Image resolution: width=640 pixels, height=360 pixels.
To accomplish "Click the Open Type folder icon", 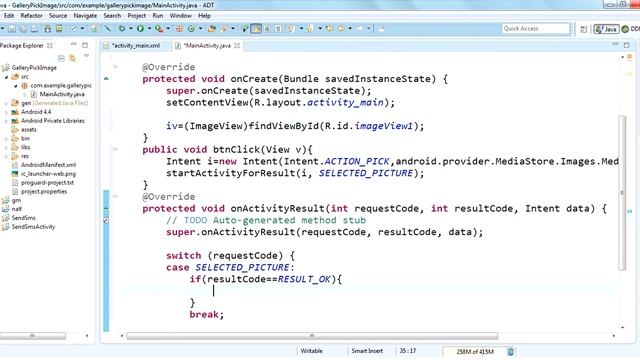I will tap(211, 29).
